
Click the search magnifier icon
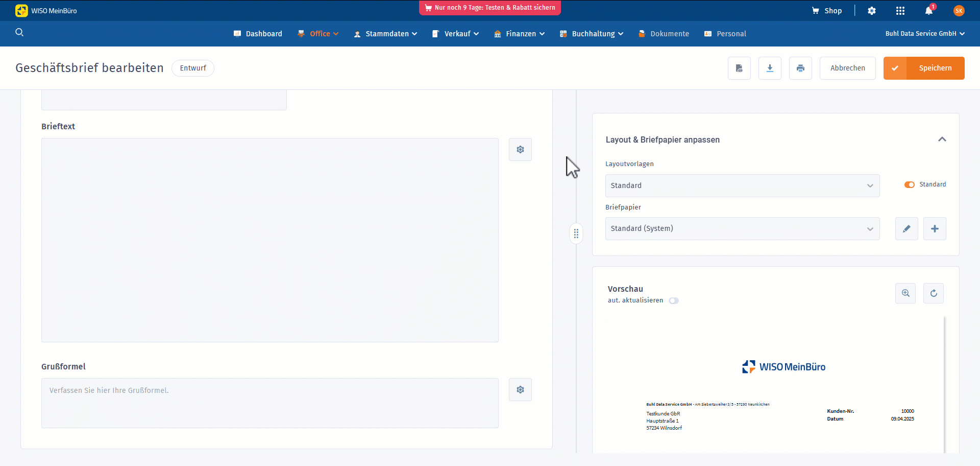[x=19, y=33]
